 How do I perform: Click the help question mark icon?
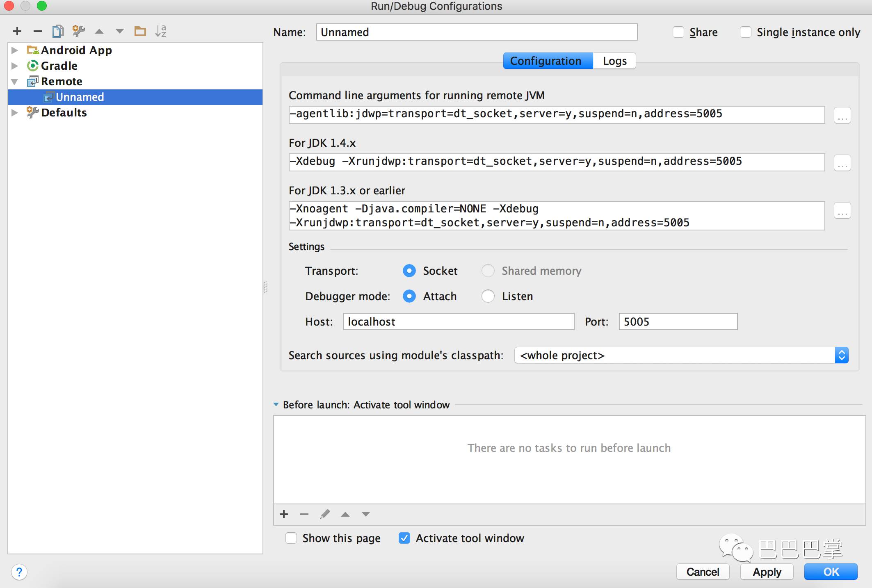point(19,572)
